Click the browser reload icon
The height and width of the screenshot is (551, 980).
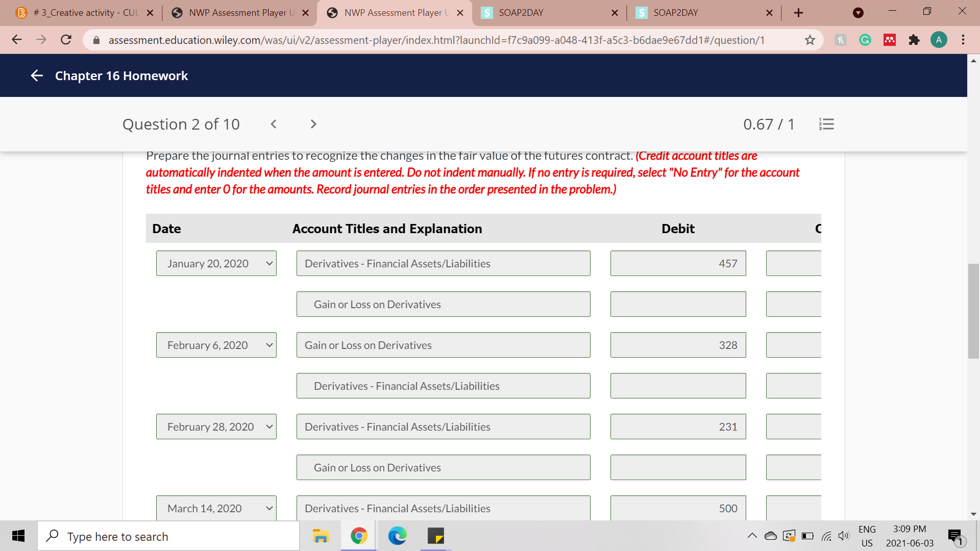(x=66, y=40)
